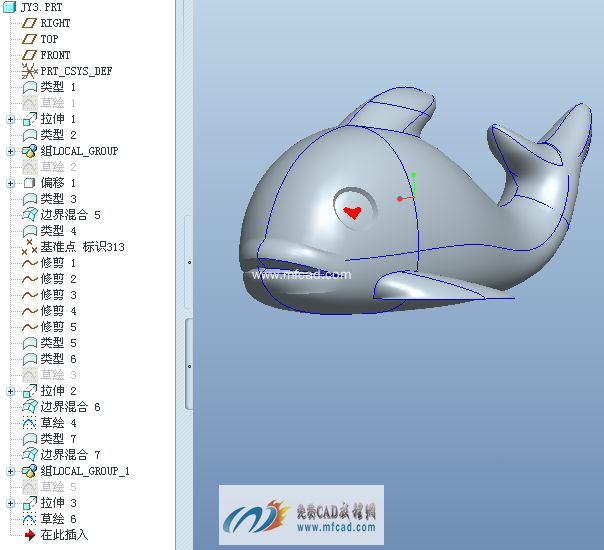The image size is (604, 550).
Task: Open the www.mfcad.com link in the logo banner
Action: [x=336, y=527]
